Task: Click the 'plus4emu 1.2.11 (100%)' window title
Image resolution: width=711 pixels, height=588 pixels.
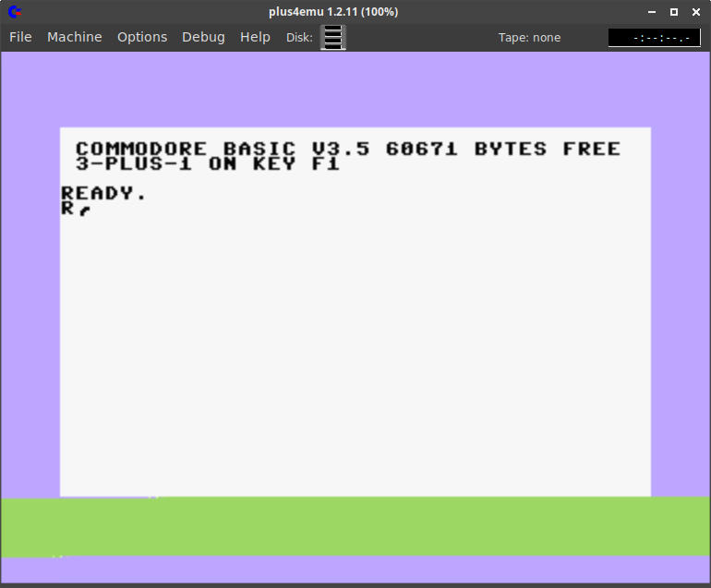Action: coord(333,12)
